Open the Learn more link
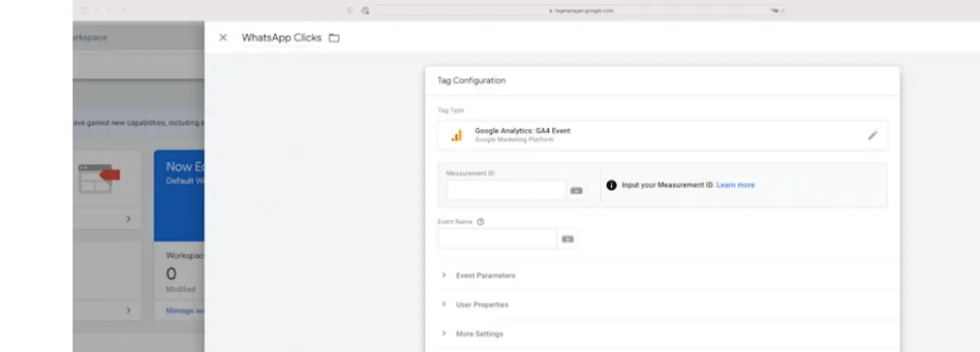This screenshot has height=352, width=980. click(735, 185)
